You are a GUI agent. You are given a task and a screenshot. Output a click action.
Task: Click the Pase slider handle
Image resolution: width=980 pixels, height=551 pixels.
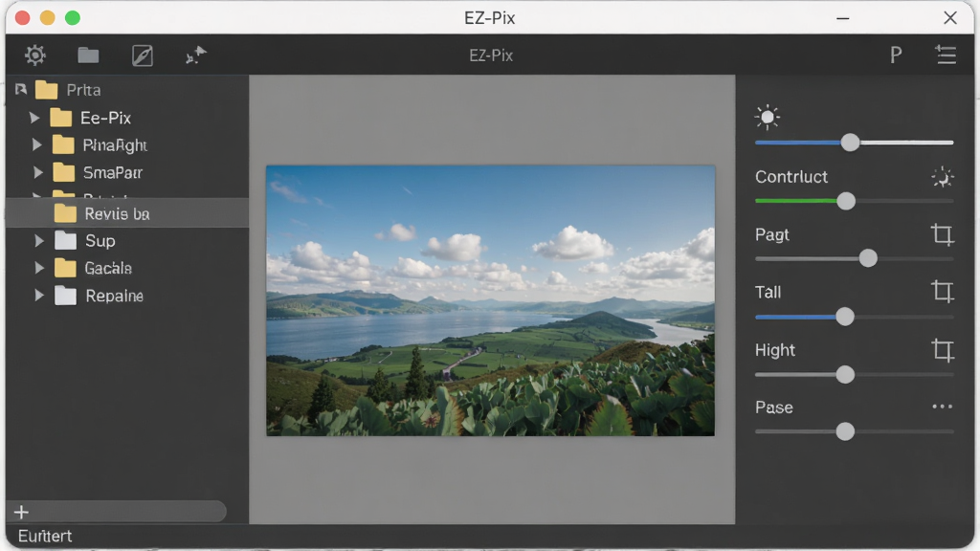point(845,431)
